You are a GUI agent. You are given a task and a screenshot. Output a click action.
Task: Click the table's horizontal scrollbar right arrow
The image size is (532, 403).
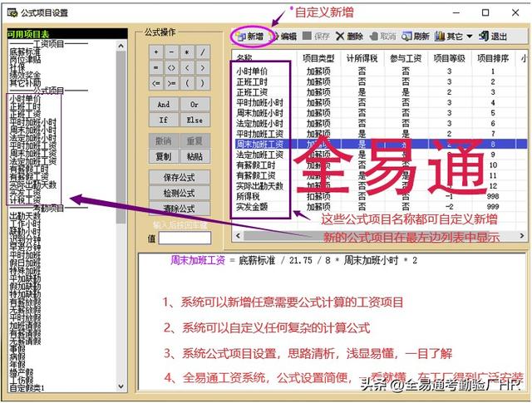coord(522,235)
